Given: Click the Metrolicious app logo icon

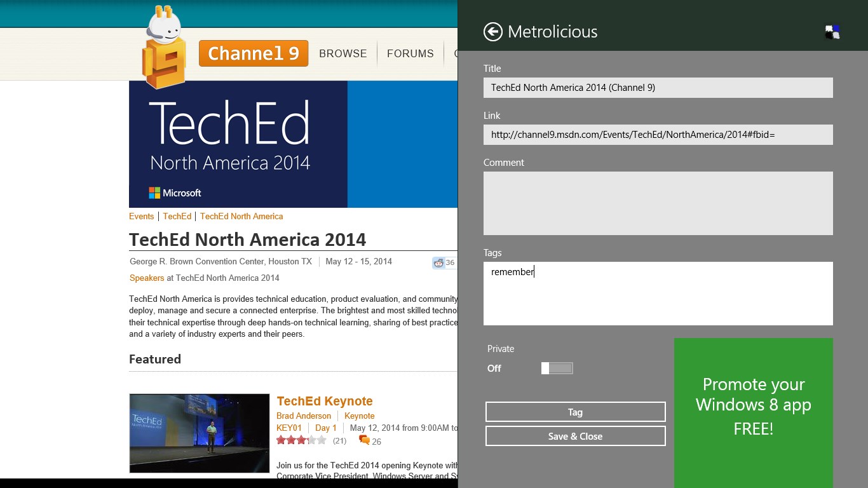Looking at the screenshot, I should [x=832, y=32].
